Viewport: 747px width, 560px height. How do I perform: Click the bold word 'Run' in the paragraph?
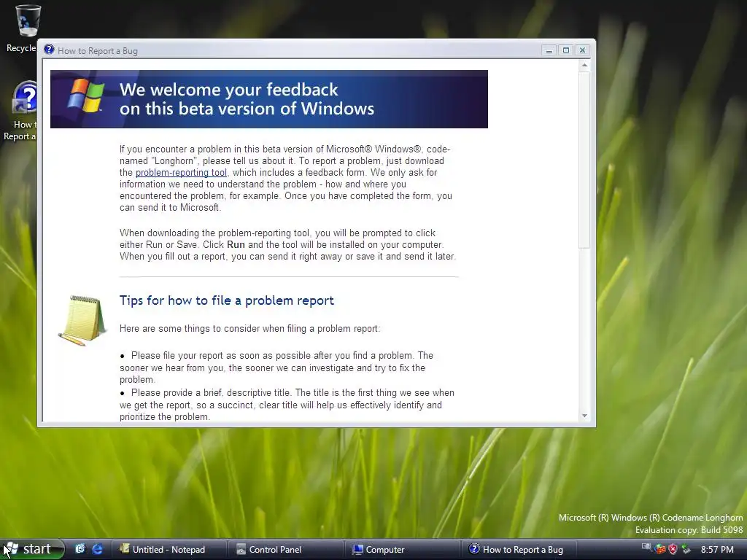(x=236, y=245)
